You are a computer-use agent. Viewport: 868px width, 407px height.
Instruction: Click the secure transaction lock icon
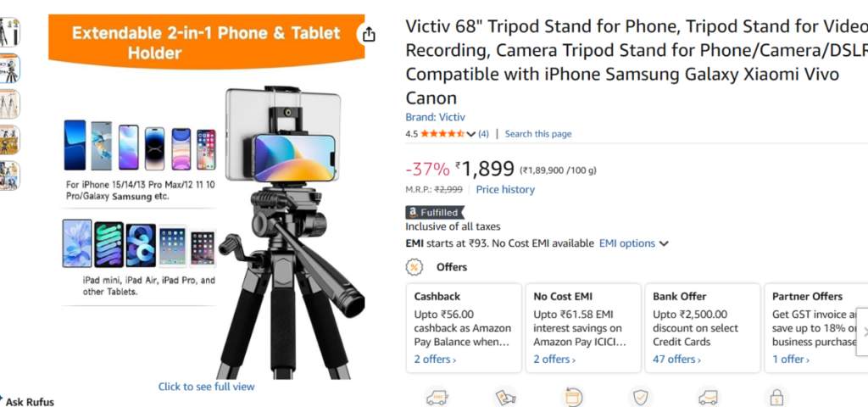click(776, 397)
